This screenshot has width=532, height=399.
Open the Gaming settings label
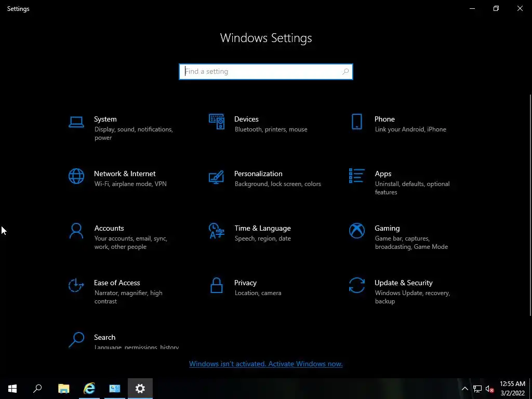click(387, 229)
